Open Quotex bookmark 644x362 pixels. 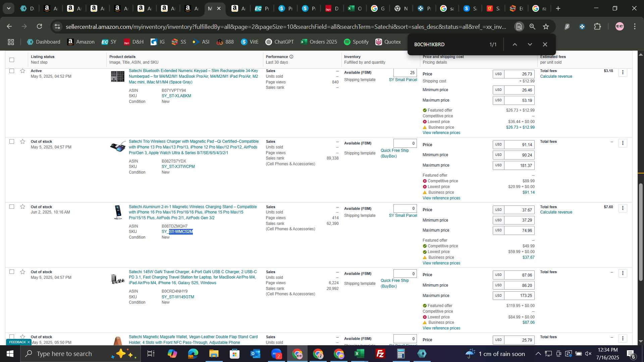click(388, 42)
